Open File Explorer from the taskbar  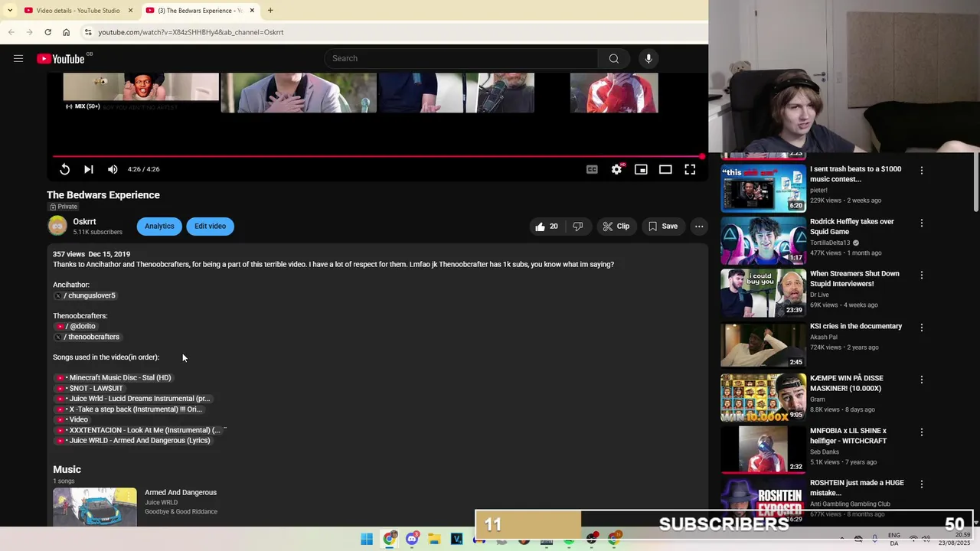pos(434,539)
